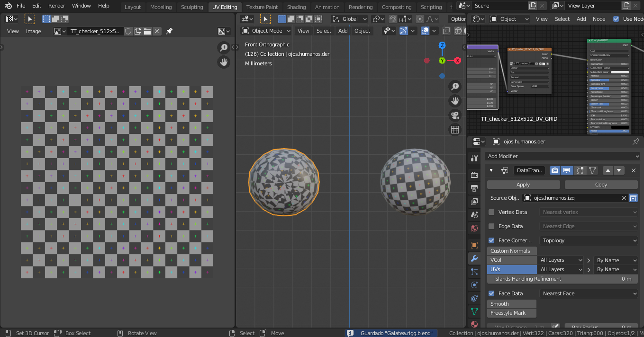Click the Copy modifier button
Screen dimensions: 644x337
(601, 185)
